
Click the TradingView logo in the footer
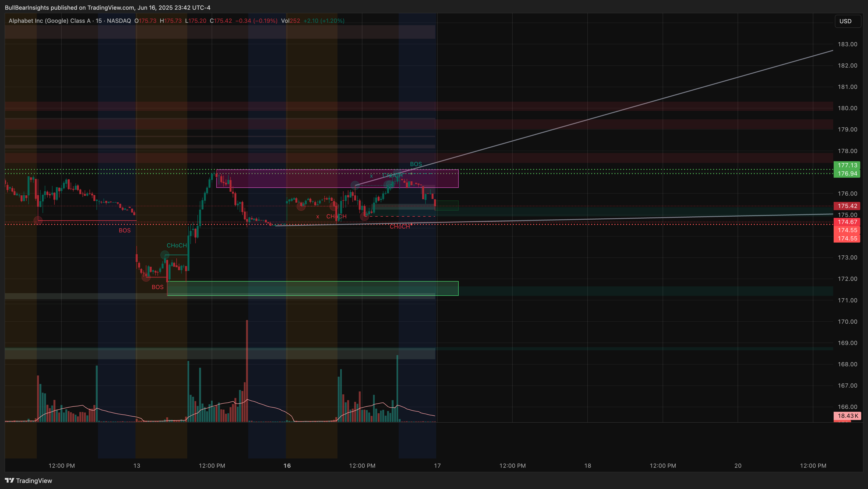(28, 481)
